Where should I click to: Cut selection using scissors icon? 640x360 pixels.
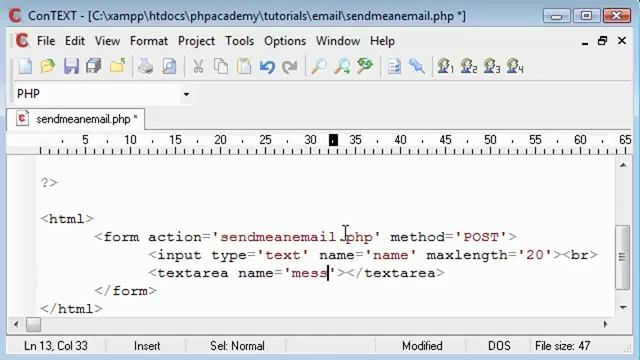(198, 66)
